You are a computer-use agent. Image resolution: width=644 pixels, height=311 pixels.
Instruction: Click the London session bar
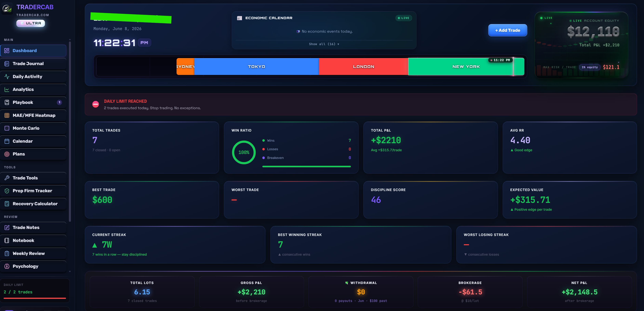pyautogui.click(x=364, y=67)
